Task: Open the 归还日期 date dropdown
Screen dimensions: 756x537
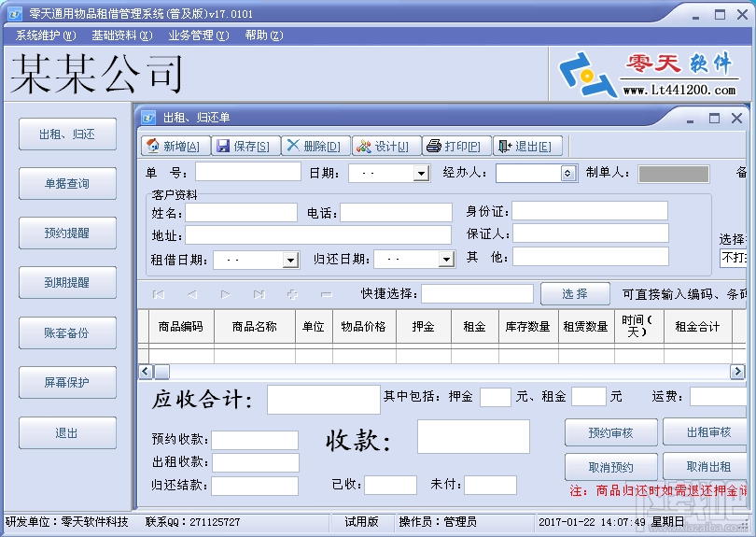Action: 446,260
